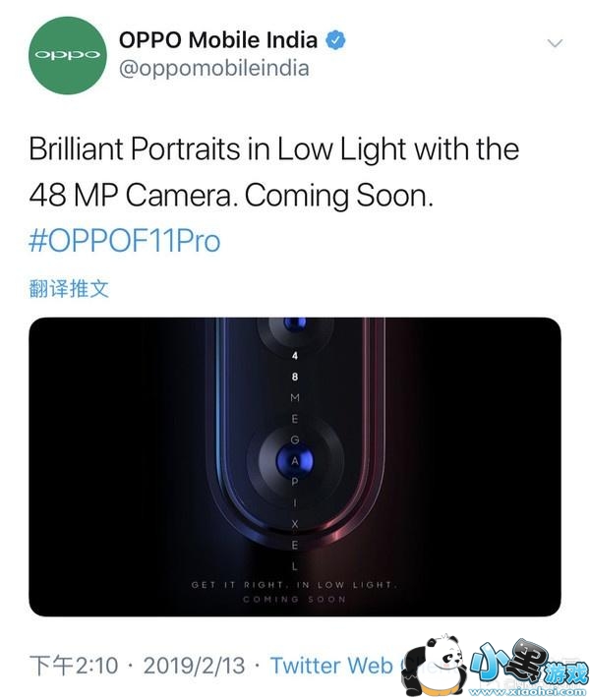Open the attached OPPO F11 Pro teaser image
Screen dimensions: 590x700
[x=294, y=467]
